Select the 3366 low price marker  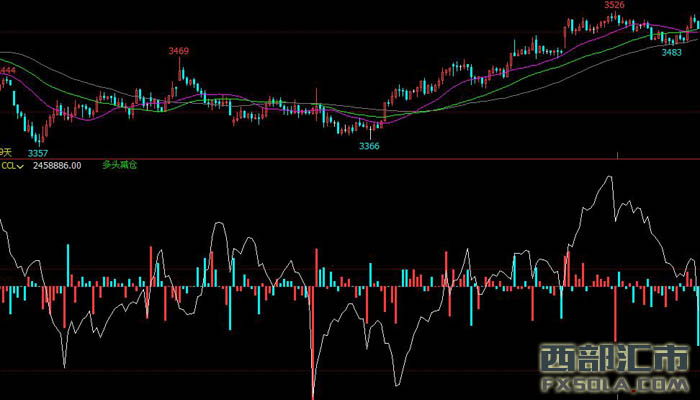[369, 146]
